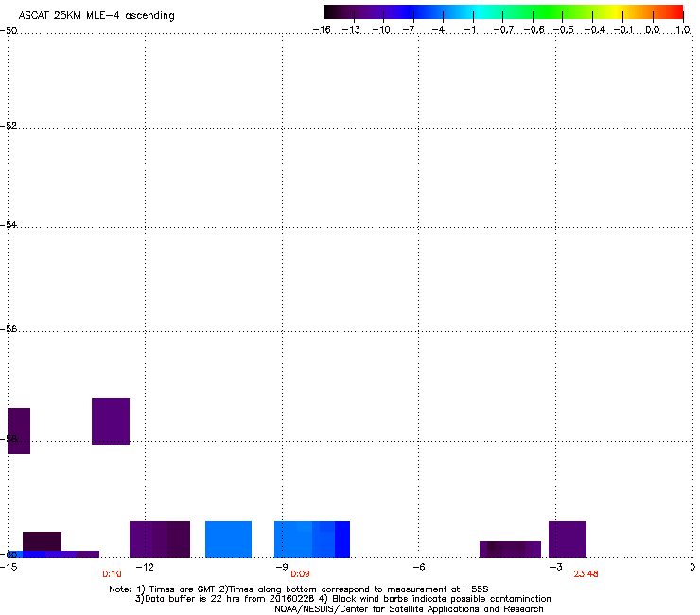Click the -10 label on the color scale
This screenshot has height=615, width=700.
[381, 30]
